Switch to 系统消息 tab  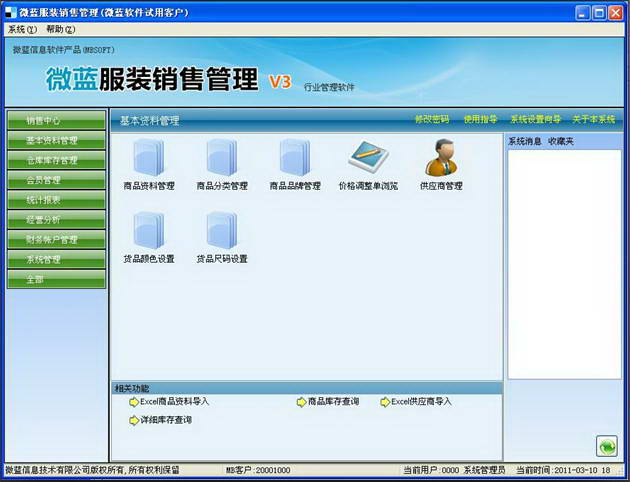(x=525, y=141)
